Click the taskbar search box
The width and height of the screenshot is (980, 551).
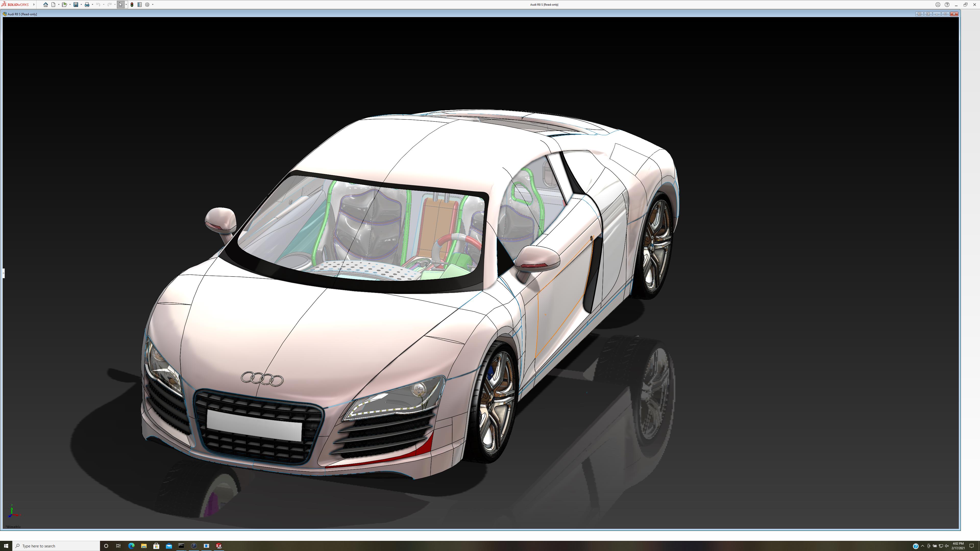[x=56, y=546]
